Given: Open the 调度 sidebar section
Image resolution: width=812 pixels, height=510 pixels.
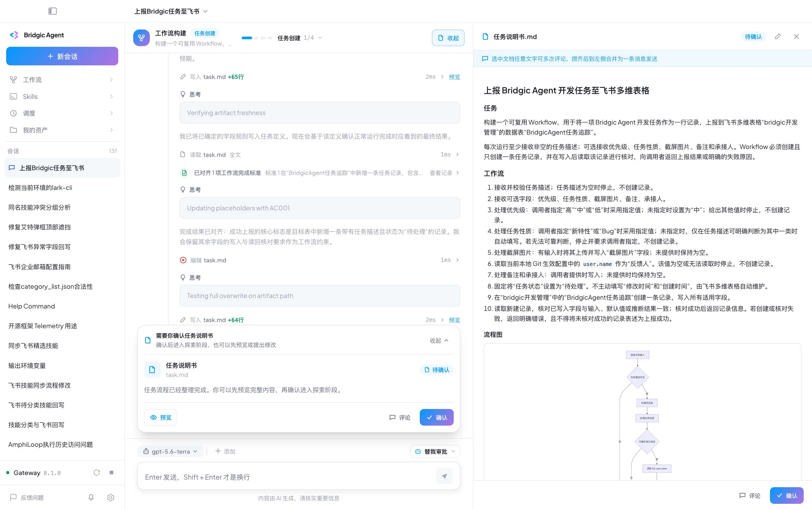Looking at the screenshot, I should 62,113.
